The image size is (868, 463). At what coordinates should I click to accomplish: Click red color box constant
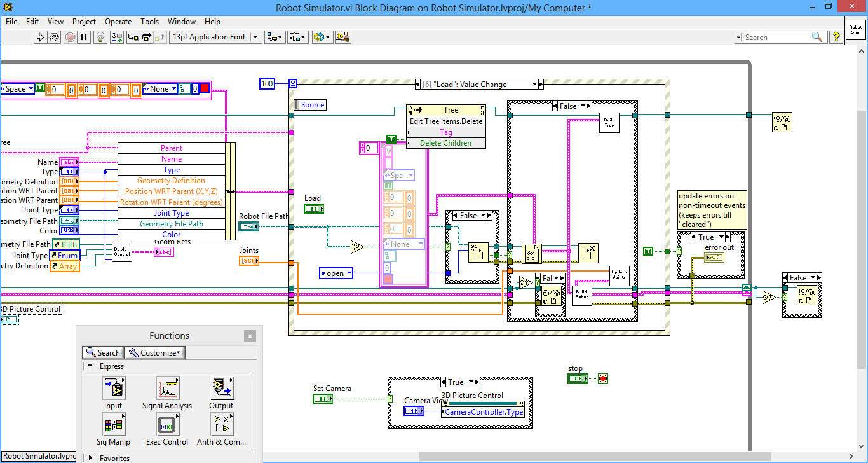click(204, 89)
